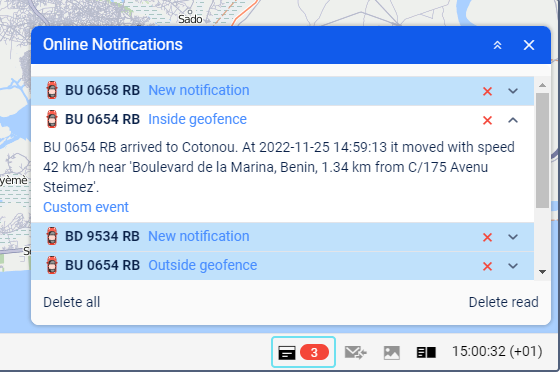Delete the Inside geofence notification
The width and height of the screenshot is (560, 372).
tap(488, 120)
